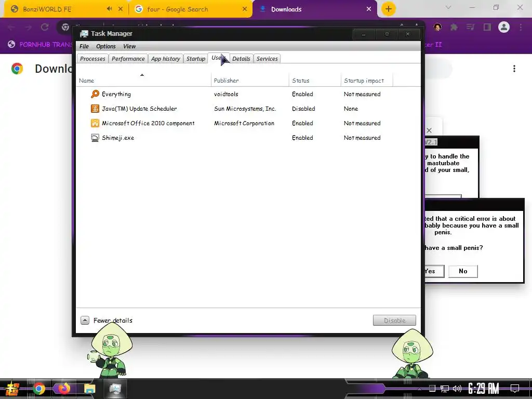The height and width of the screenshot is (399, 532).
Task: Open Chrome extensions puzzle icon
Action: pyautogui.click(x=454, y=27)
